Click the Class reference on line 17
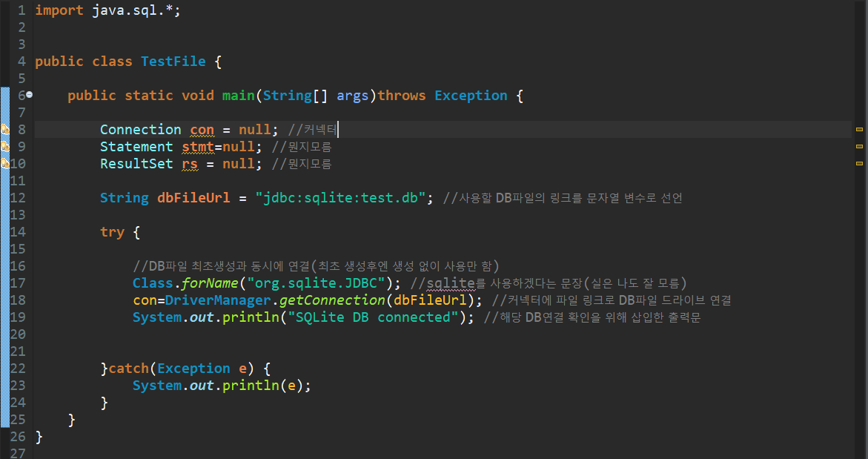This screenshot has width=868, height=459. (x=153, y=283)
